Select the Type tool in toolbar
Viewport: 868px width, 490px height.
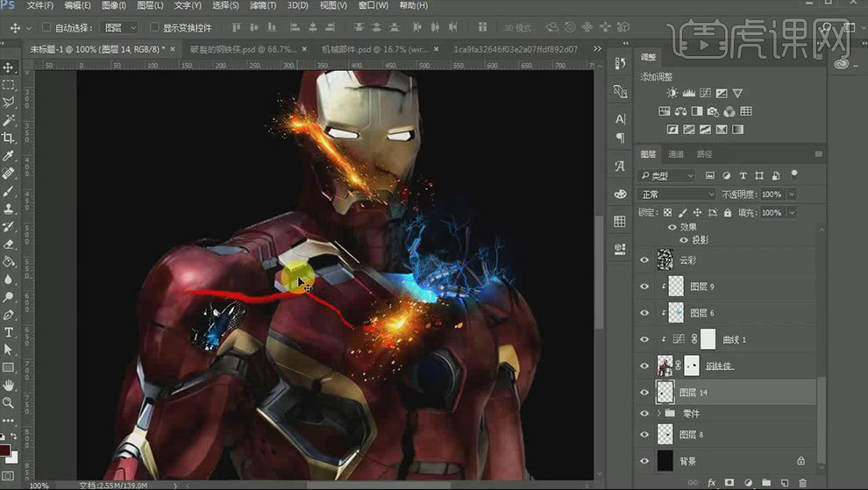(9, 333)
